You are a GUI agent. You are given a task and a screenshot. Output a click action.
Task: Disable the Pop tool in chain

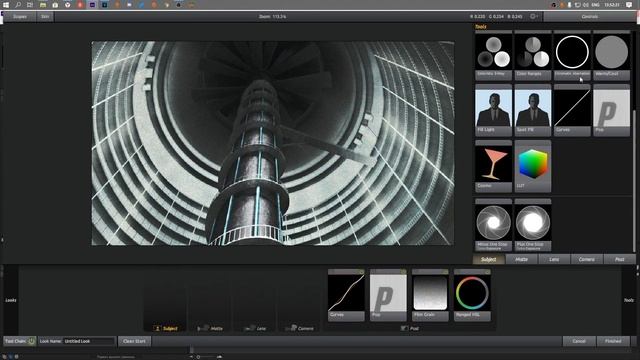[403, 271]
